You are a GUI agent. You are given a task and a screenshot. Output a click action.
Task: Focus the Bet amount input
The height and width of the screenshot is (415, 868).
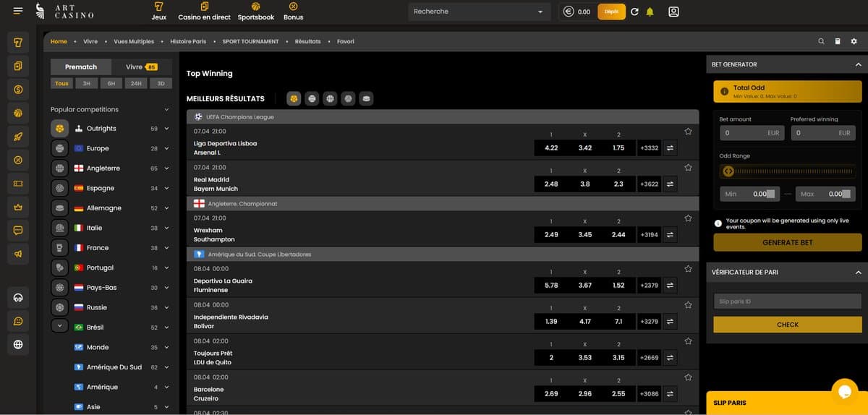point(751,133)
